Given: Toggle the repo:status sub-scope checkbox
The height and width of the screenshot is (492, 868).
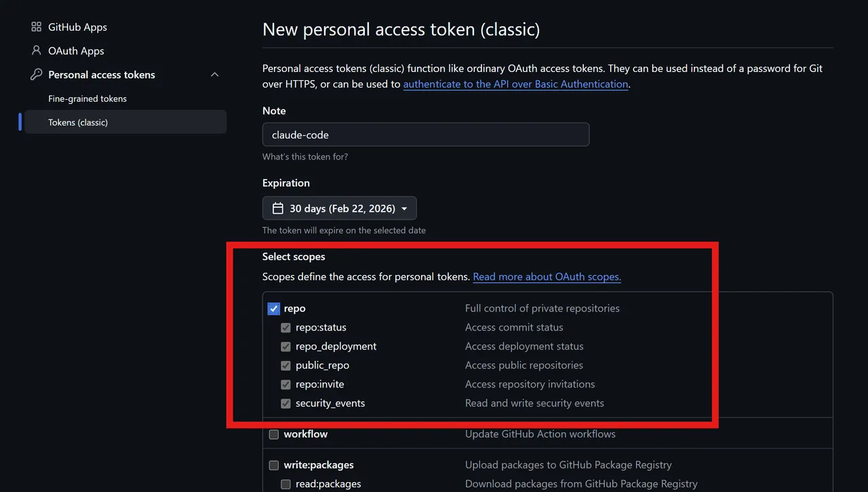Looking at the screenshot, I should coord(286,328).
